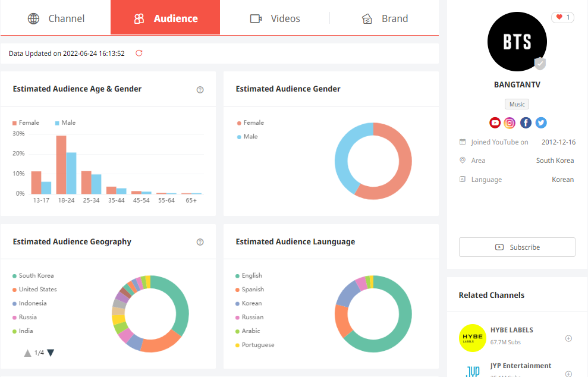Image resolution: width=588 pixels, height=377 pixels.
Task: Click the 25-34 male bar
Action: pyautogui.click(x=96, y=184)
